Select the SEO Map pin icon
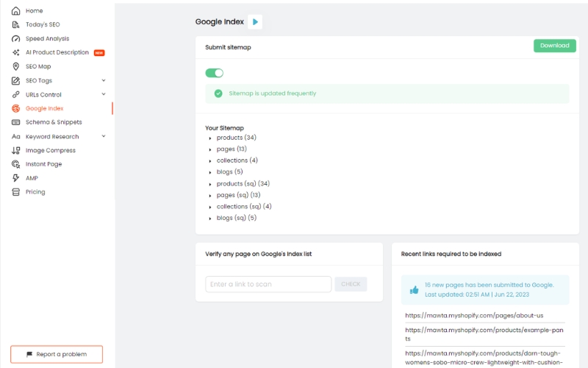588x368 pixels. [x=15, y=66]
